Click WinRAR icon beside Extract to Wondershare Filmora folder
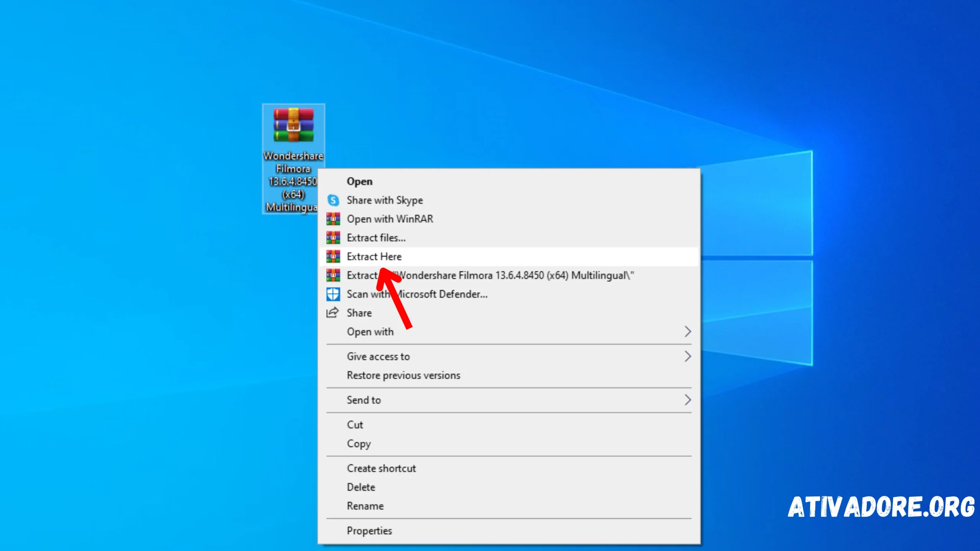The image size is (980, 551). click(333, 275)
